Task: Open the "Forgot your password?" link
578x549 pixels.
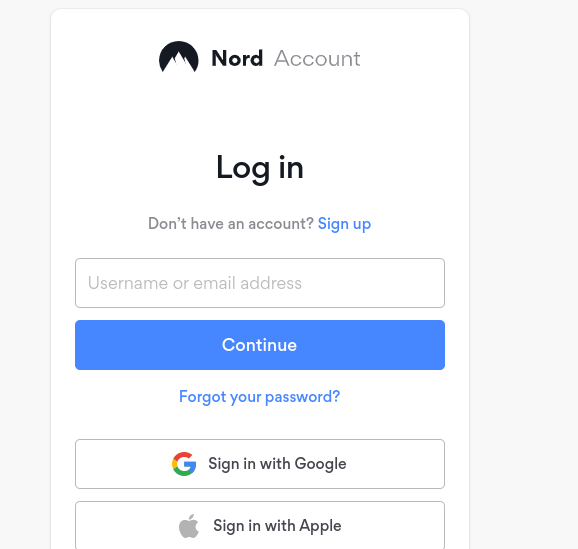Action: 260,397
